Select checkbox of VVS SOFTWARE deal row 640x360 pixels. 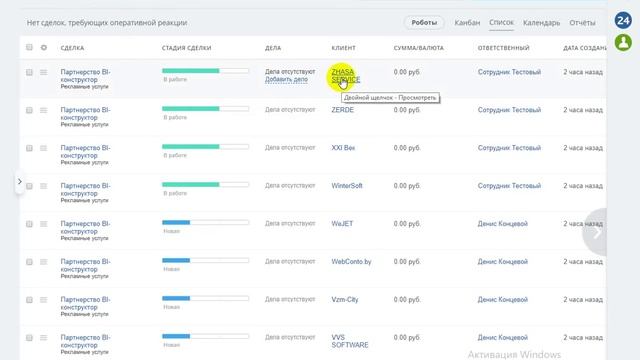(29, 338)
